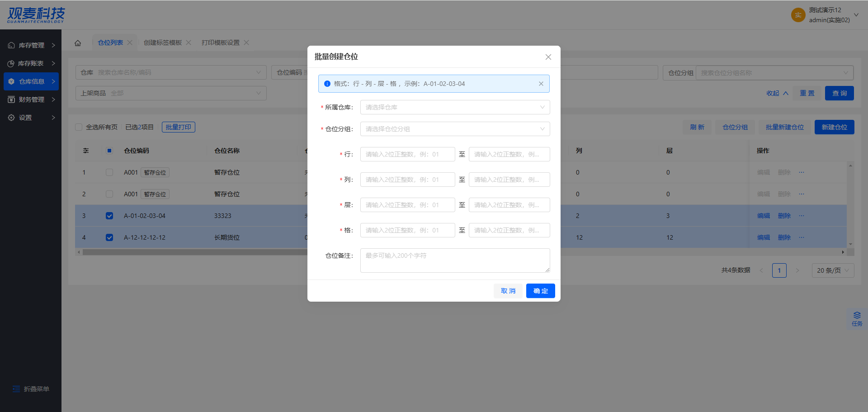This screenshot has width=868, height=412.
Task: Open the table column settings icon
Action: (86, 151)
